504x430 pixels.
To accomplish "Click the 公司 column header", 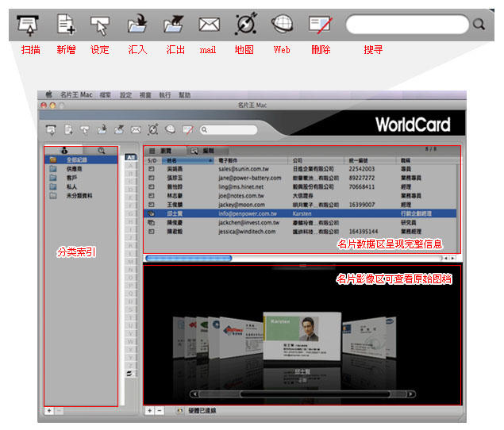I will (x=317, y=160).
